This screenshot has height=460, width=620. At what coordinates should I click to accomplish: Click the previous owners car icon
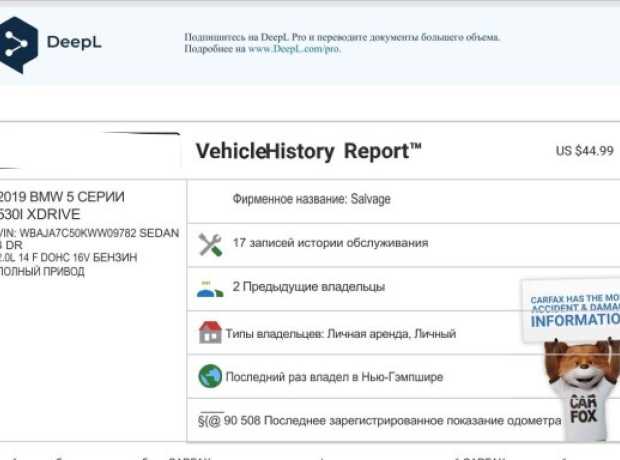tap(210, 290)
